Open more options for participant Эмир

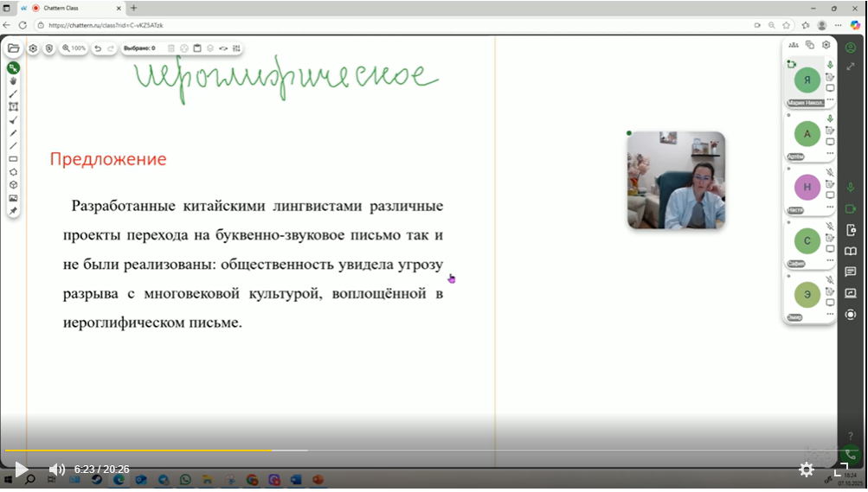click(x=830, y=313)
